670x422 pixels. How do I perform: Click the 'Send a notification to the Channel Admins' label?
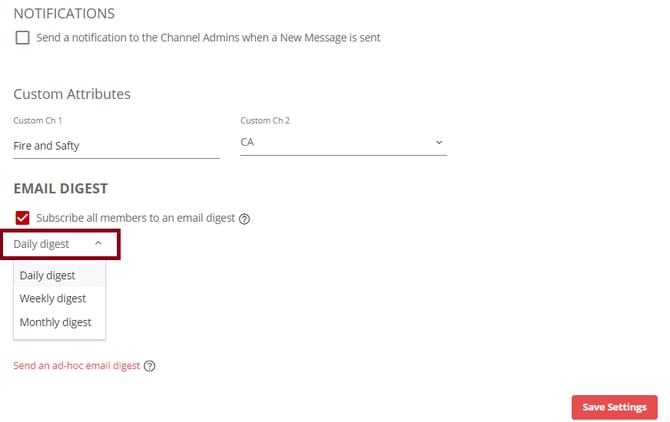point(208,38)
